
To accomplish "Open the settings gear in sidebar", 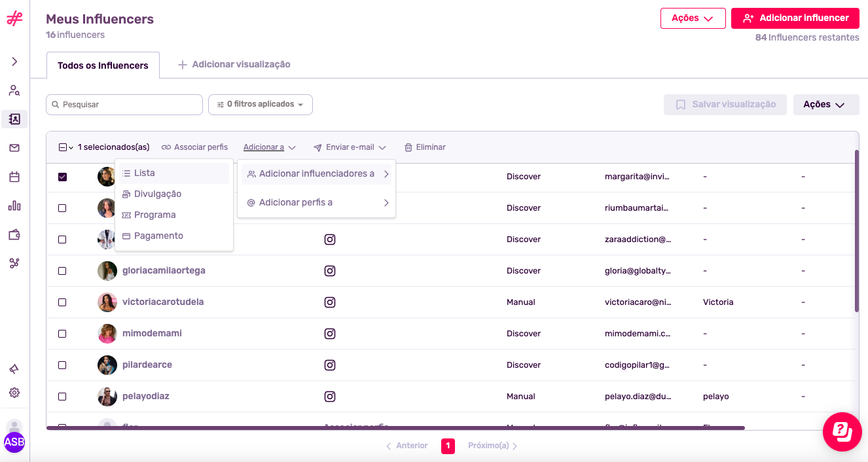I will (14, 393).
